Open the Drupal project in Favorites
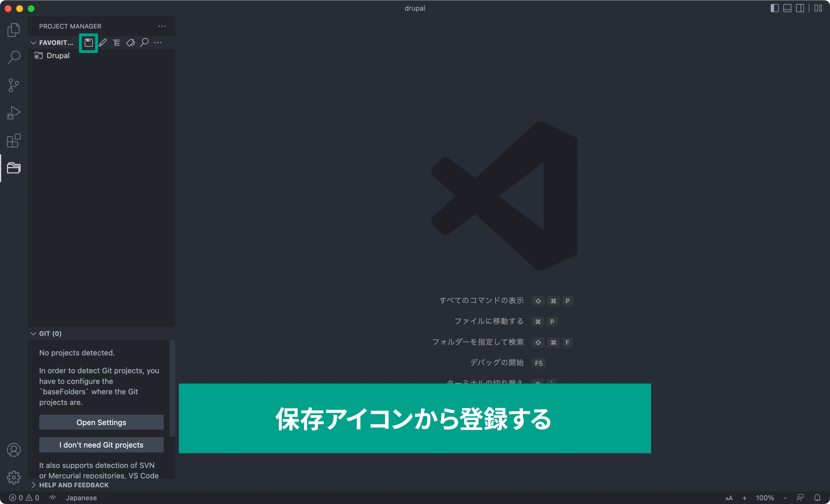830x504 pixels. [101, 56]
